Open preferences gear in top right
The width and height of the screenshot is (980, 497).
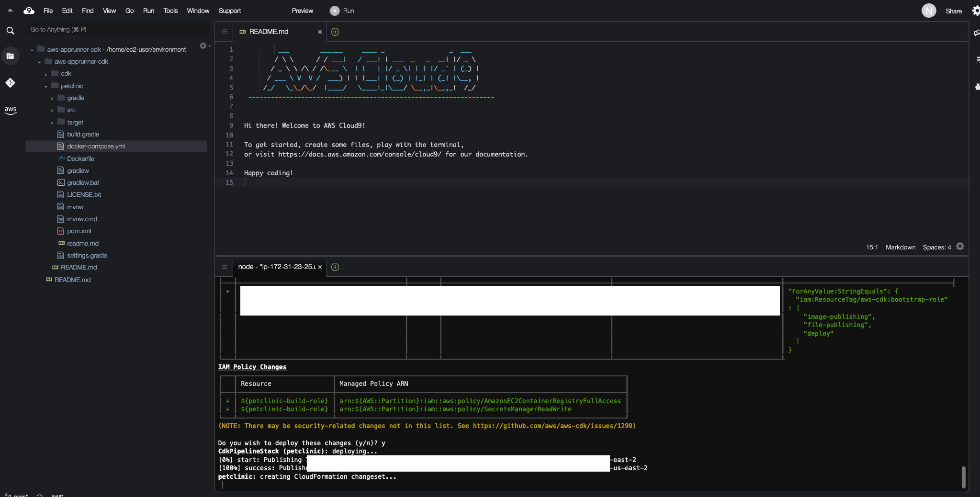(976, 11)
